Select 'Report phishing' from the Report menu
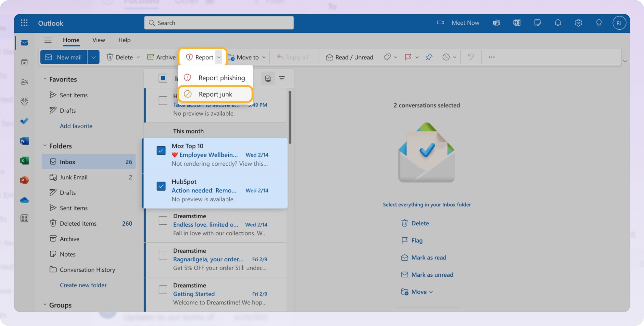Viewport: 644px width, 326px height. [x=222, y=77]
